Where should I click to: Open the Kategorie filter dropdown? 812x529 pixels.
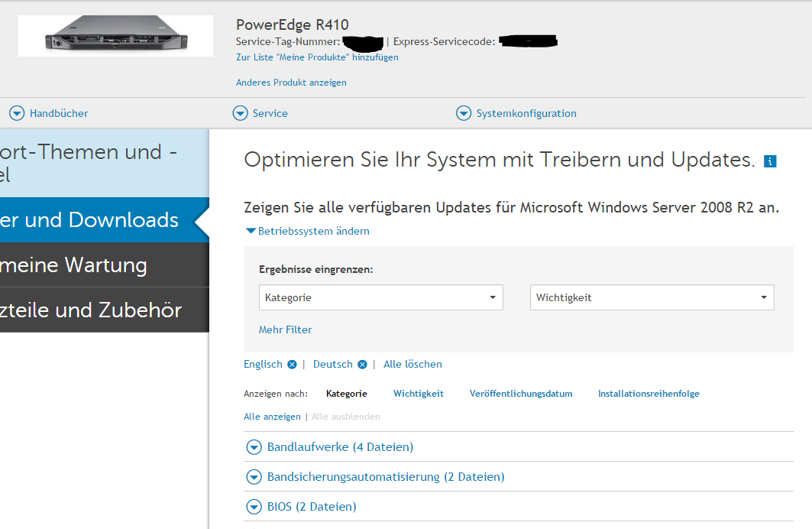(x=381, y=297)
